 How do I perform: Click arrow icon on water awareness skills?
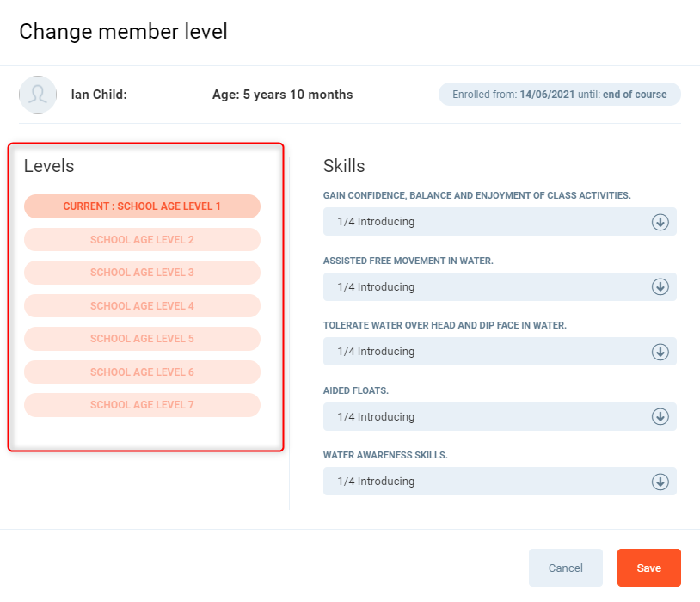point(660,482)
